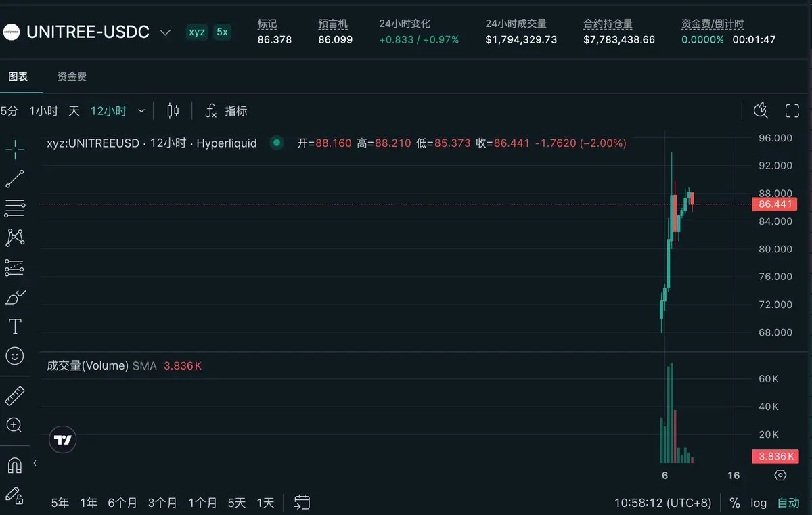Set range to 1年
This screenshot has width=812, height=515.
coord(89,503)
